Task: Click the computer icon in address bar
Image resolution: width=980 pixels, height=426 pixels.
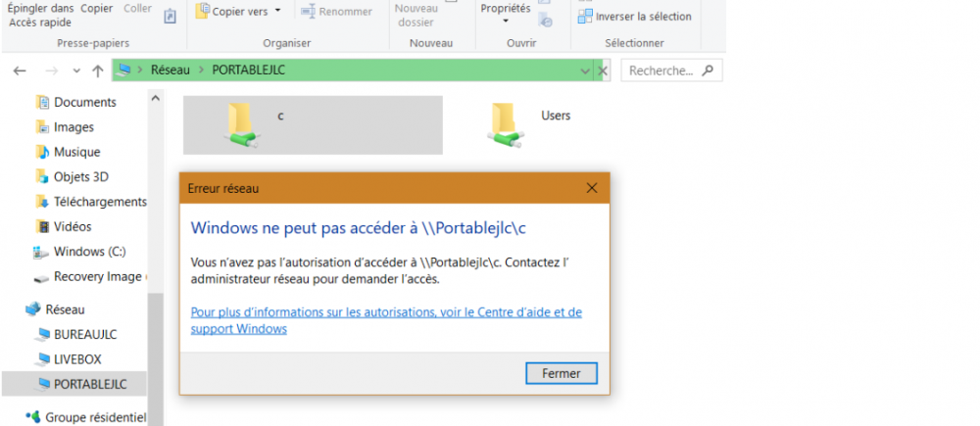Action: tap(124, 70)
